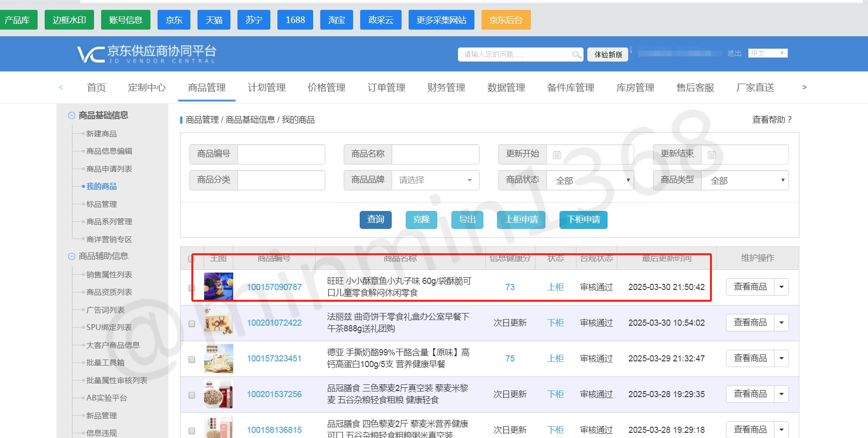Open the 商品状态 dropdown

click(x=590, y=180)
